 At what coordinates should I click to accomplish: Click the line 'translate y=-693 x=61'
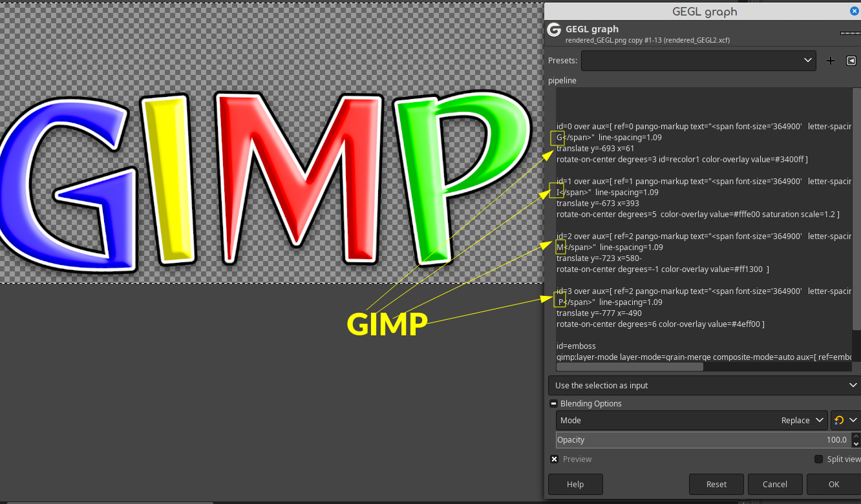pyautogui.click(x=595, y=149)
